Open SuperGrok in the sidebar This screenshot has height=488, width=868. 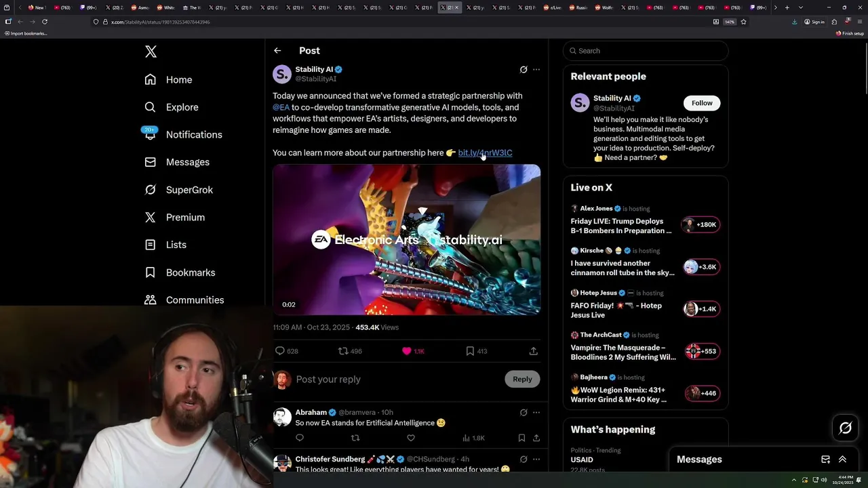(x=179, y=190)
